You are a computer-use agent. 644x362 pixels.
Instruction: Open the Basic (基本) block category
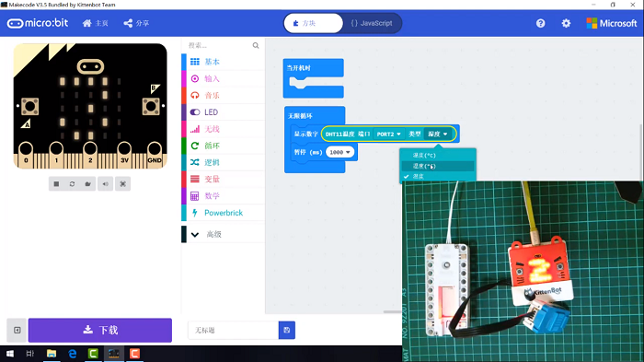(x=223, y=62)
